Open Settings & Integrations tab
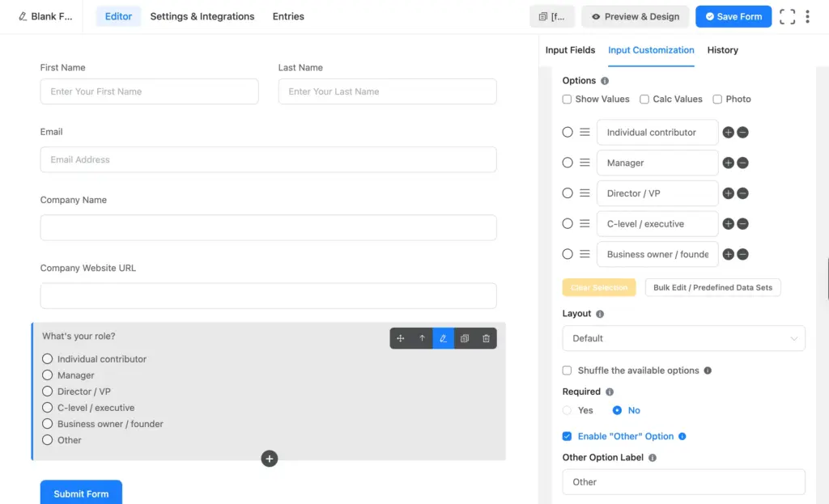Viewport: 829px width, 504px height. tap(202, 16)
